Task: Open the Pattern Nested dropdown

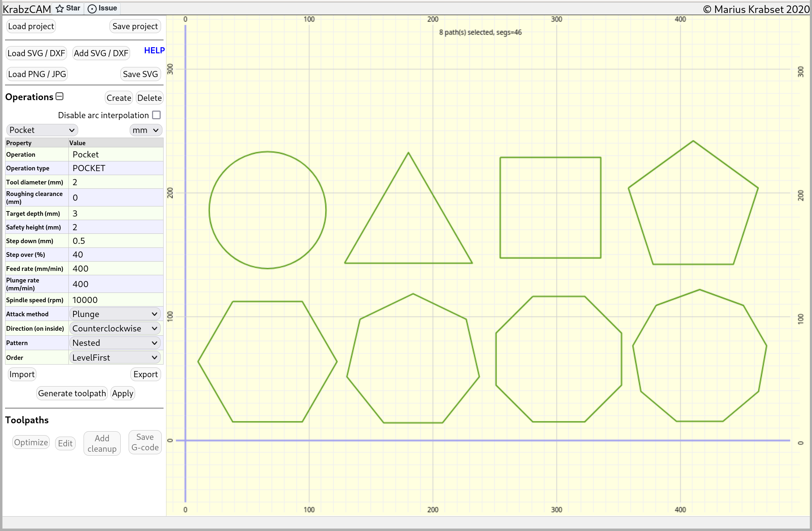Action: tap(115, 343)
